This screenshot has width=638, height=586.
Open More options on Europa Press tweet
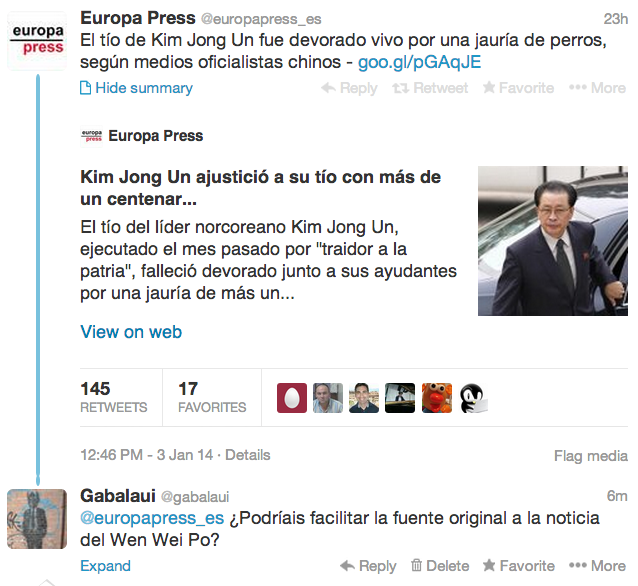point(597,88)
